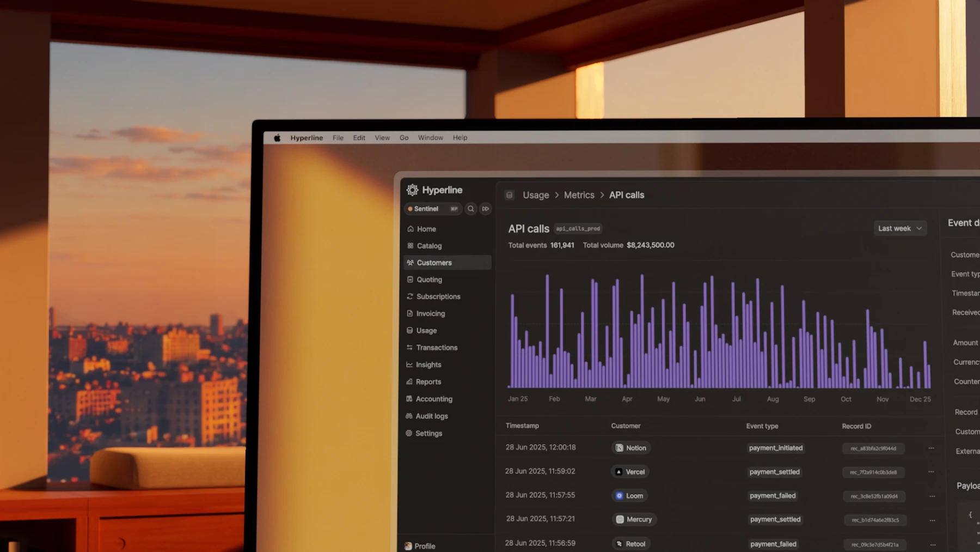
Task: Open the Go menu
Action: pyautogui.click(x=404, y=138)
